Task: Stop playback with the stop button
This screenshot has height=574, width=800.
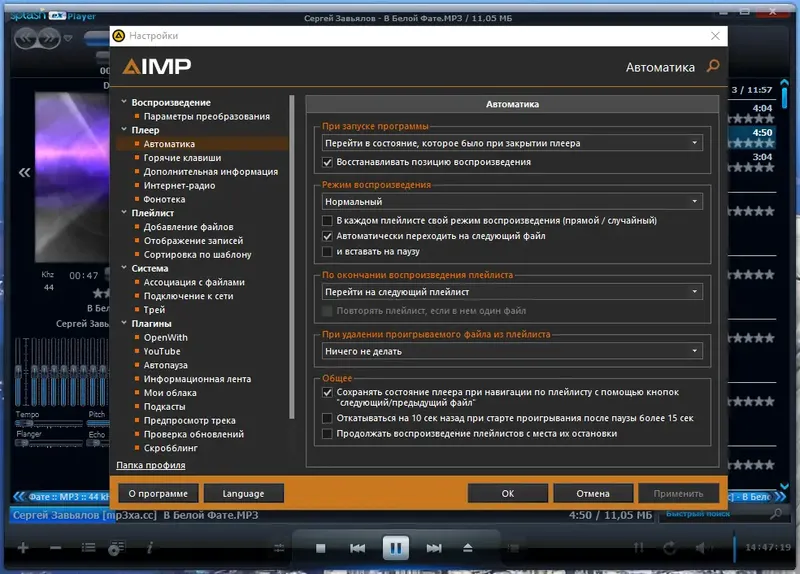Action: pyautogui.click(x=320, y=548)
